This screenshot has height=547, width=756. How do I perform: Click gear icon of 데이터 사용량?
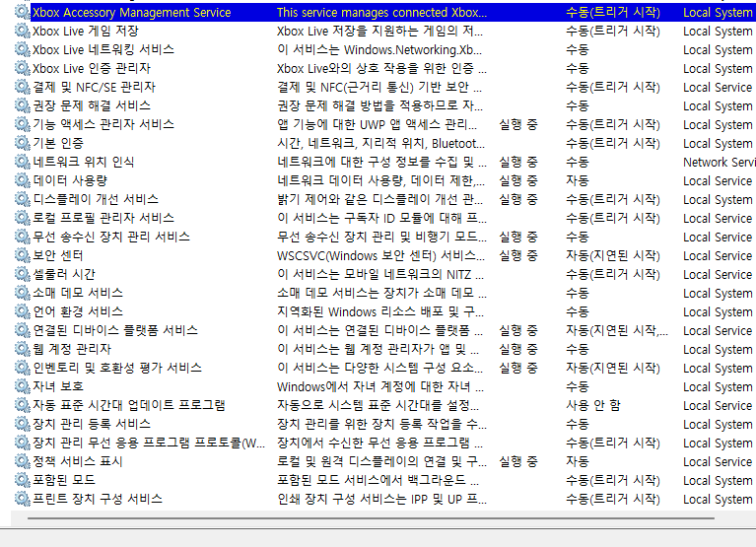[x=23, y=180]
